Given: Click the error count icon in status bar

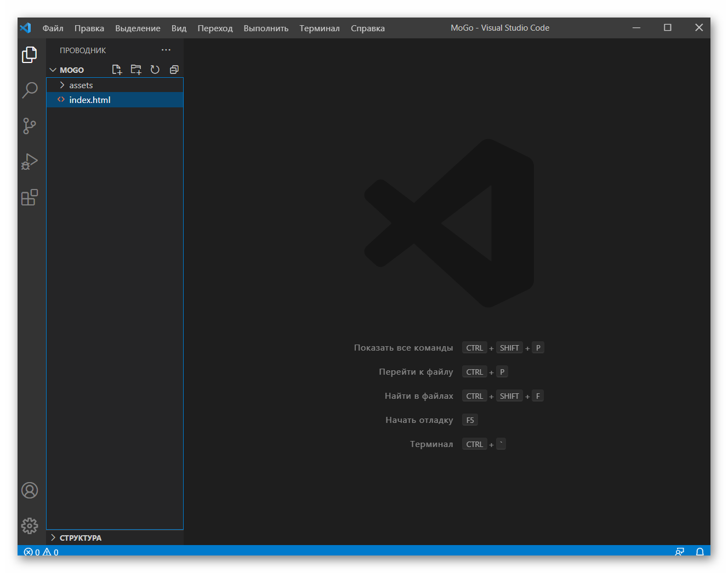Looking at the screenshot, I should coord(29,552).
